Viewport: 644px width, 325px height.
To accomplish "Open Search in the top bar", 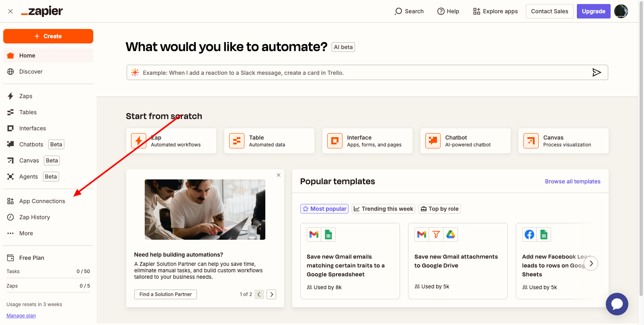I will 409,11.
